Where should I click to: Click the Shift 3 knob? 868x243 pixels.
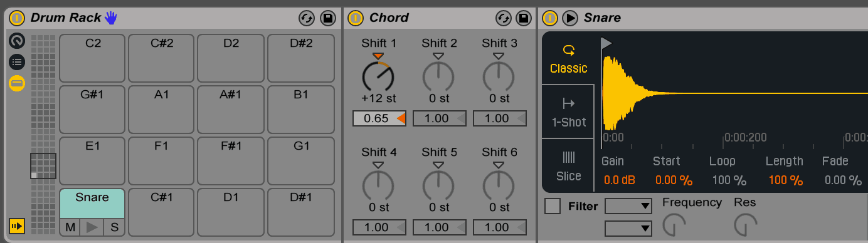pyautogui.click(x=499, y=76)
